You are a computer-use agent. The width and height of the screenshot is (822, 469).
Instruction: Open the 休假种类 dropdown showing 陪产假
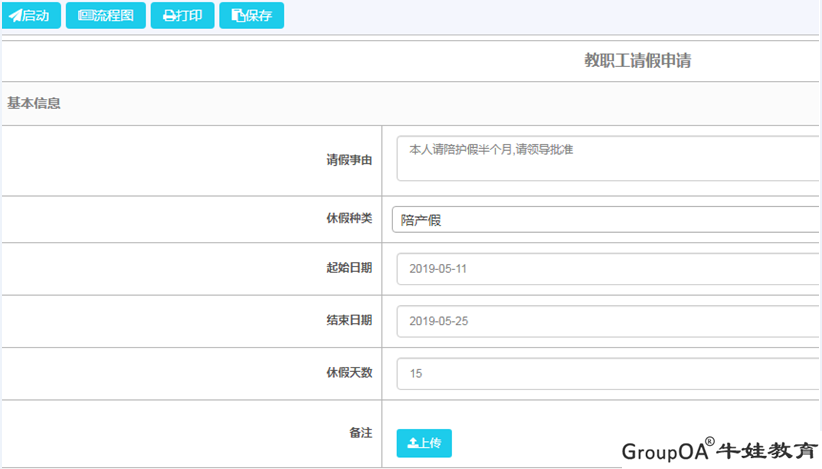[x=605, y=219]
